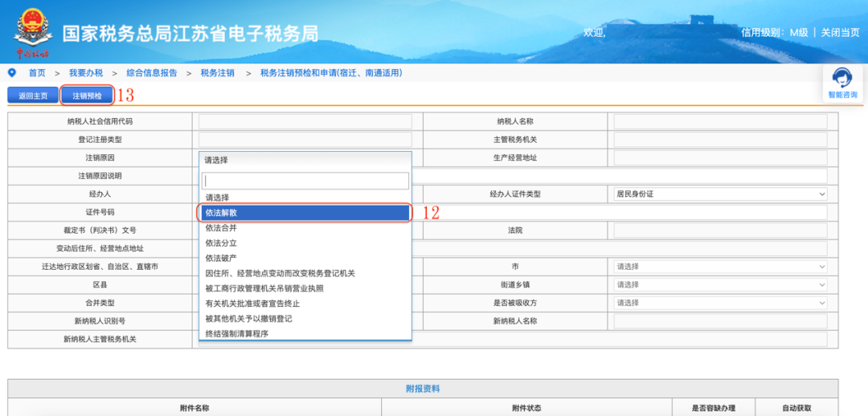Open the 智能咨询 assistant icon
868x416 pixels.
(842, 84)
